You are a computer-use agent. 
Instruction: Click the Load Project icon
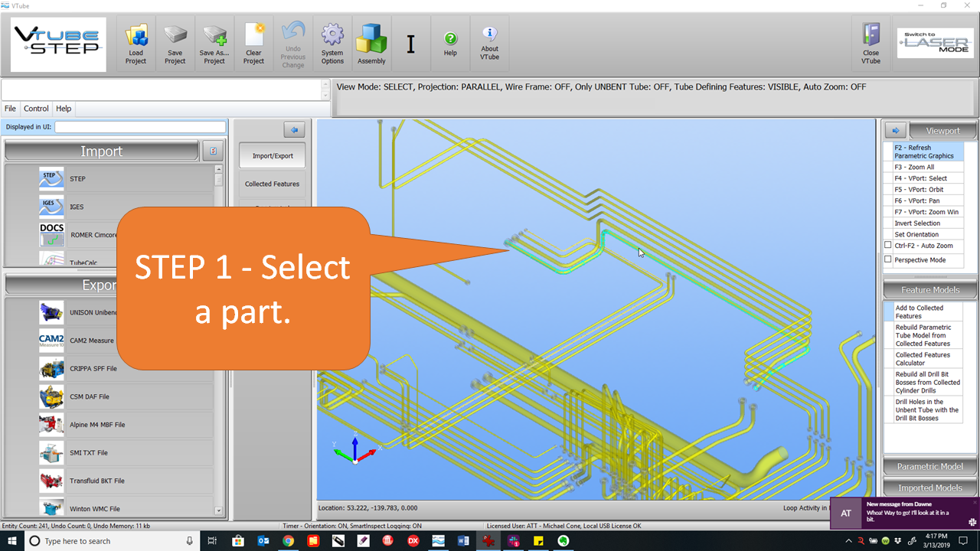click(136, 36)
